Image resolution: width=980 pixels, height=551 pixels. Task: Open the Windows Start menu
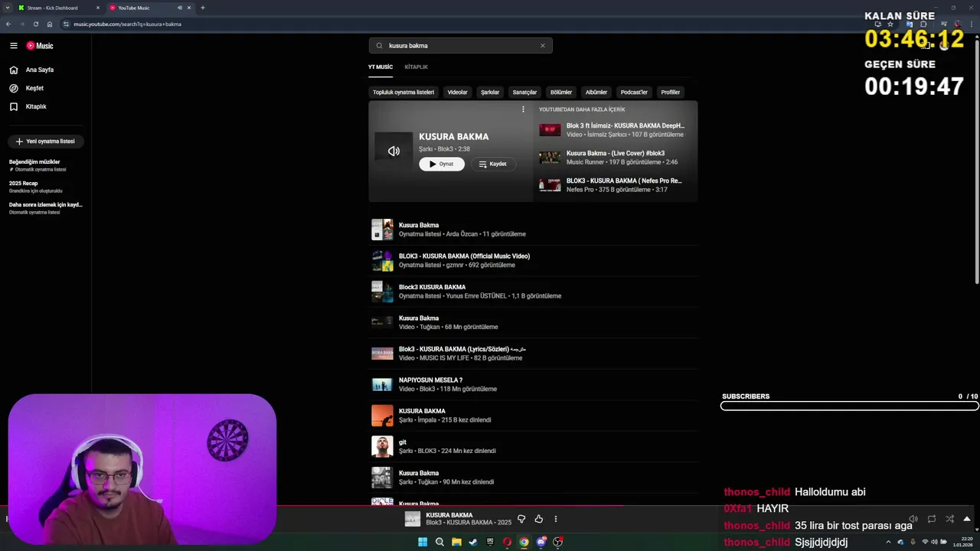coord(423,542)
